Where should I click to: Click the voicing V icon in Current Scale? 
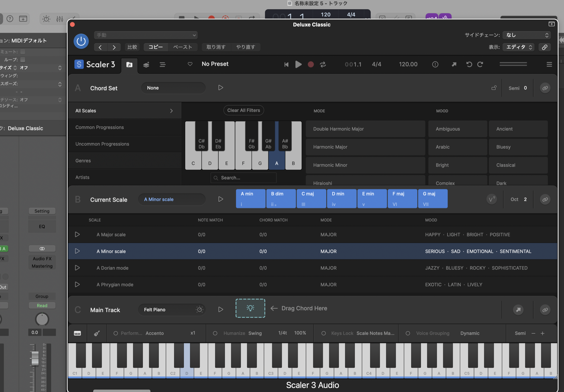coord(492,199)
